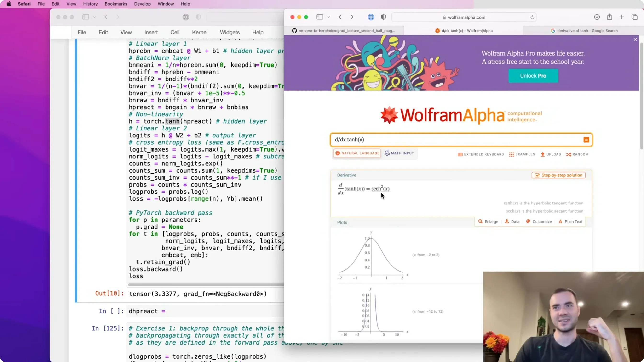Open the Apple menu
644x362 pixels.
tap(9, 4)
